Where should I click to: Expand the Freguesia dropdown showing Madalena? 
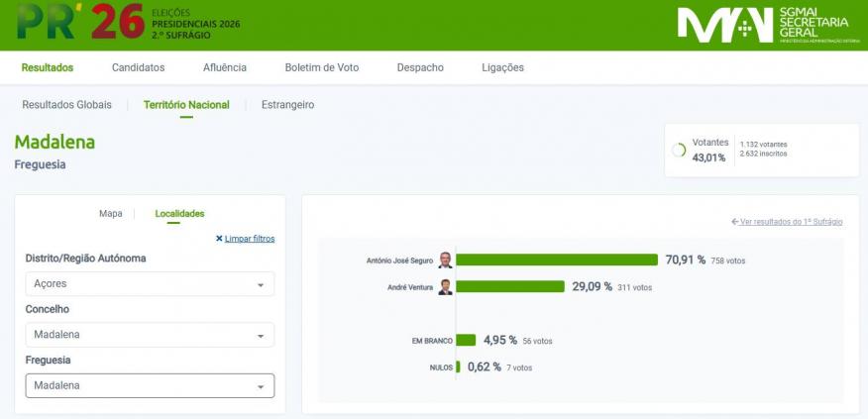coord(150,385)
